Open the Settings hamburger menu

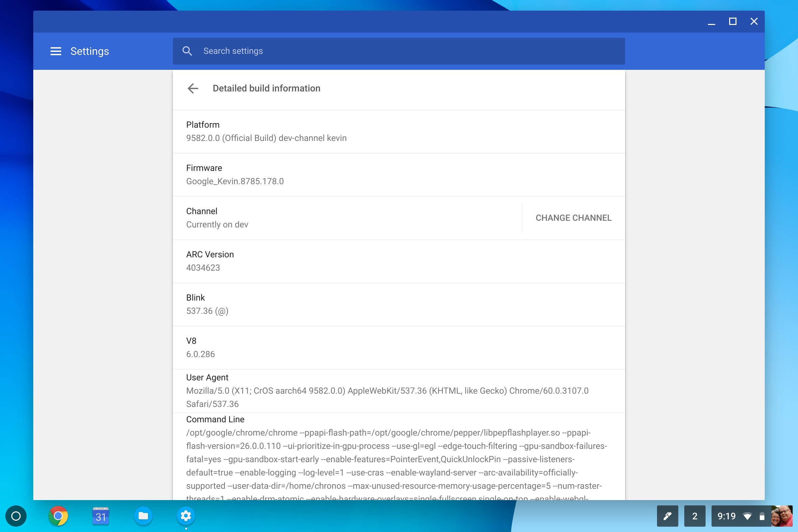tap(56, 51)
